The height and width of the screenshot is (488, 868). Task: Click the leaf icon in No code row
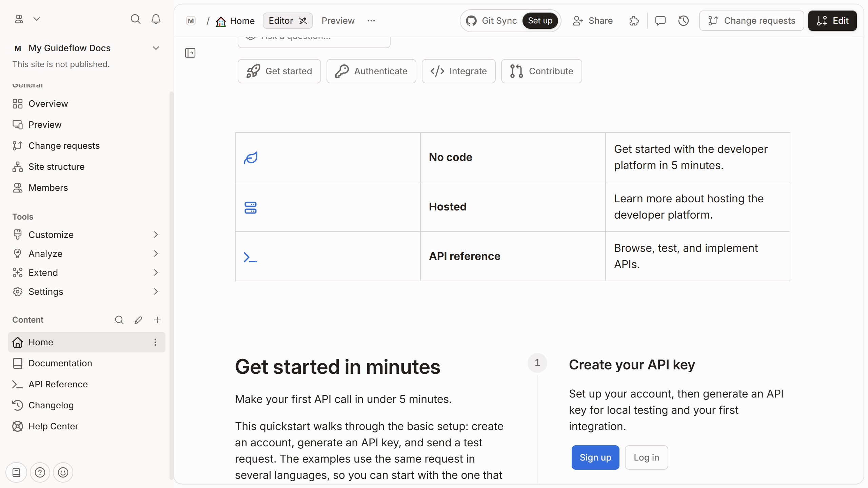click(251, 158)
